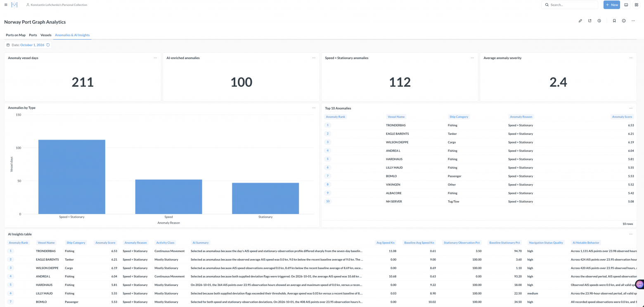Open Anomaly vessel days card menu
The image size is (644, 307).
point(155,58)
